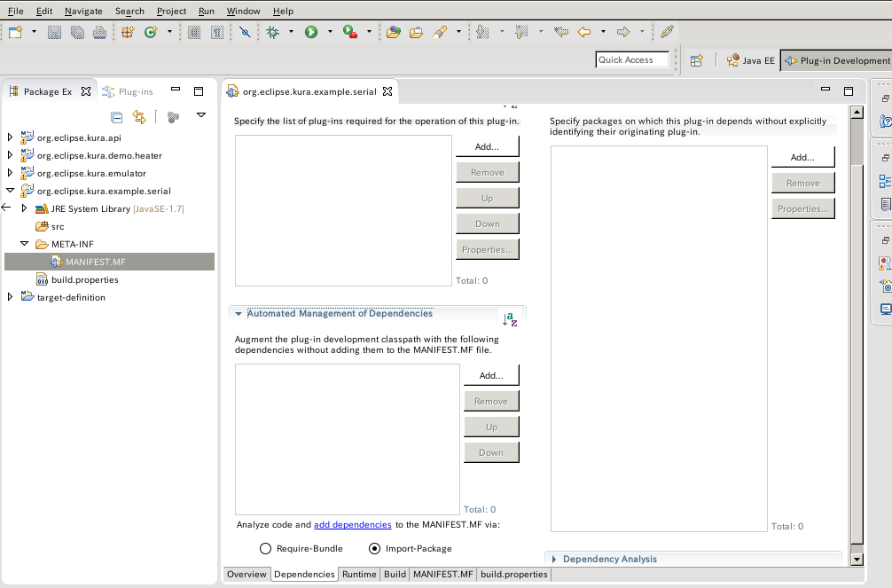Switch to the Build editor tab
The width and height of the screenshot is (892, 588).
pyautogui.click(x=395, y=575)
